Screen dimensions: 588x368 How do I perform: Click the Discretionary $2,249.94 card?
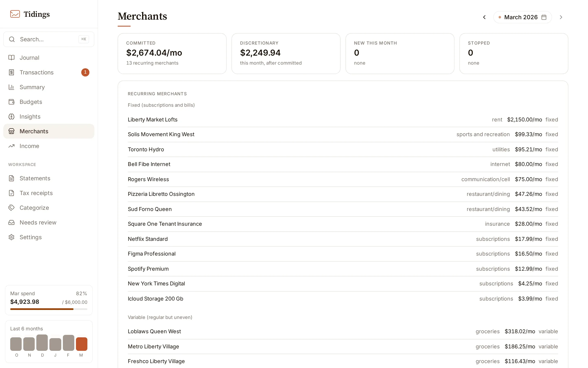286,54
